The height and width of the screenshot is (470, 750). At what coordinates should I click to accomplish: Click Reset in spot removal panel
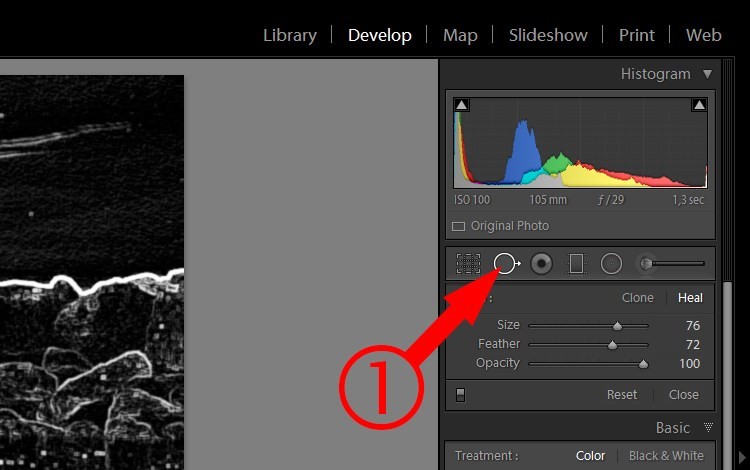click(x=622, y=395)
